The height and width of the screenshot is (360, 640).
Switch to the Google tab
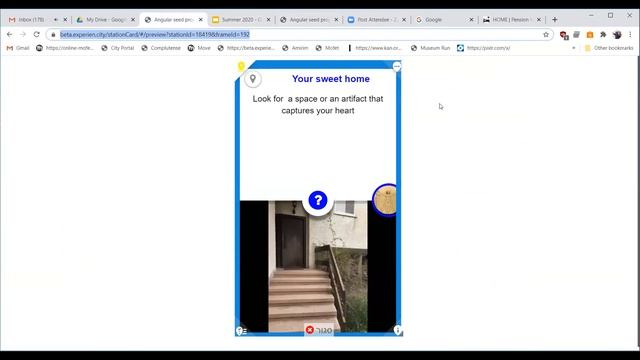pos(441,20)
